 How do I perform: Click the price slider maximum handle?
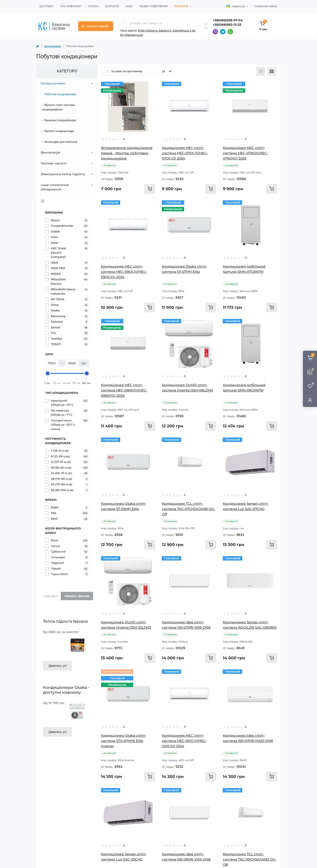click(x=86, y=373)
